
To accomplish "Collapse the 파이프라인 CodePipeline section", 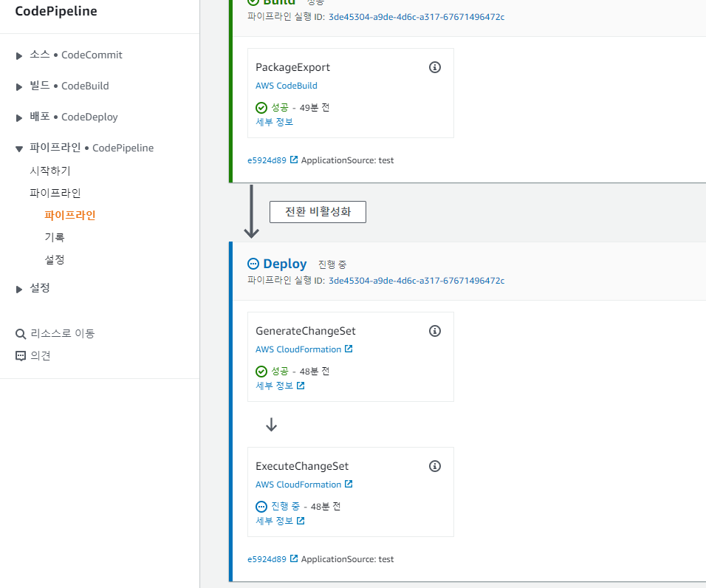I will click(x=19, y=148).
